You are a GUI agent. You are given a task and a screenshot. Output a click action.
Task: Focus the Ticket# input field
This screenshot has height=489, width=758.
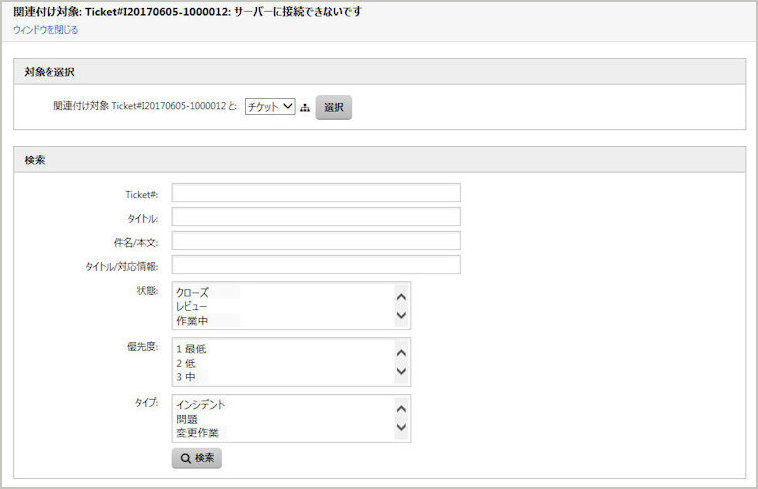(315, 193)
